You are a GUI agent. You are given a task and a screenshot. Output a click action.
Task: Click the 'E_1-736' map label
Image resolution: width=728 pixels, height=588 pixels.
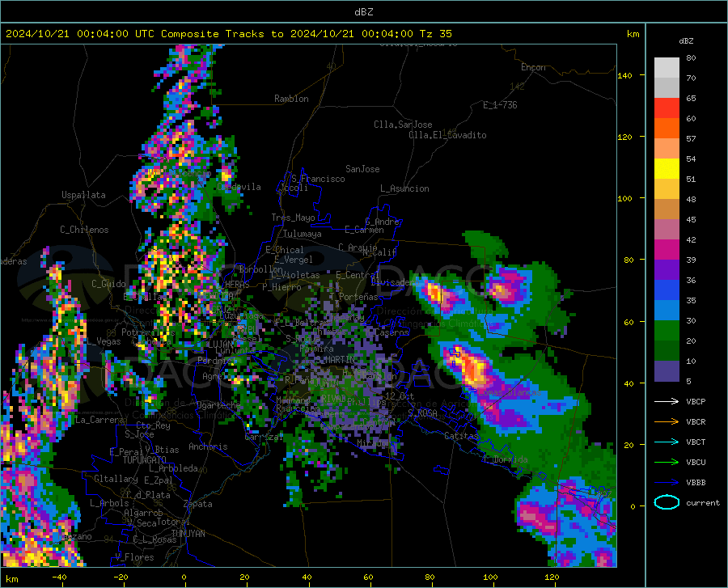point(500,105)
